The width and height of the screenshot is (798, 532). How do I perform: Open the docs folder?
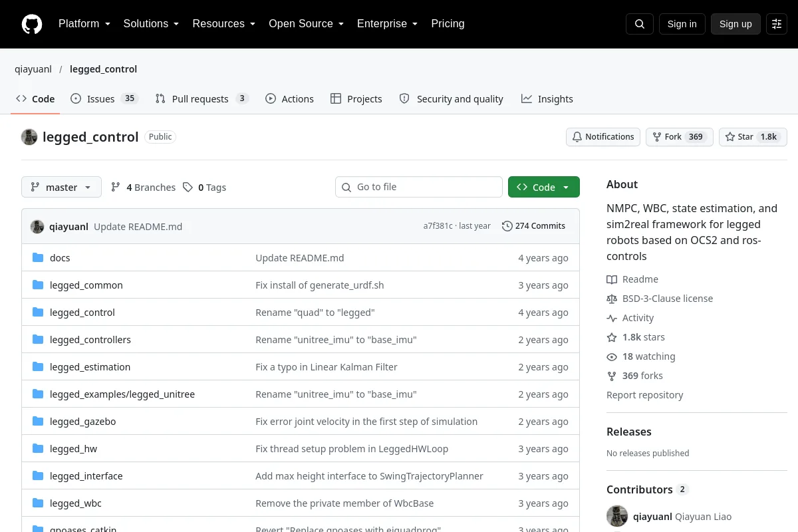click(60, 258)
